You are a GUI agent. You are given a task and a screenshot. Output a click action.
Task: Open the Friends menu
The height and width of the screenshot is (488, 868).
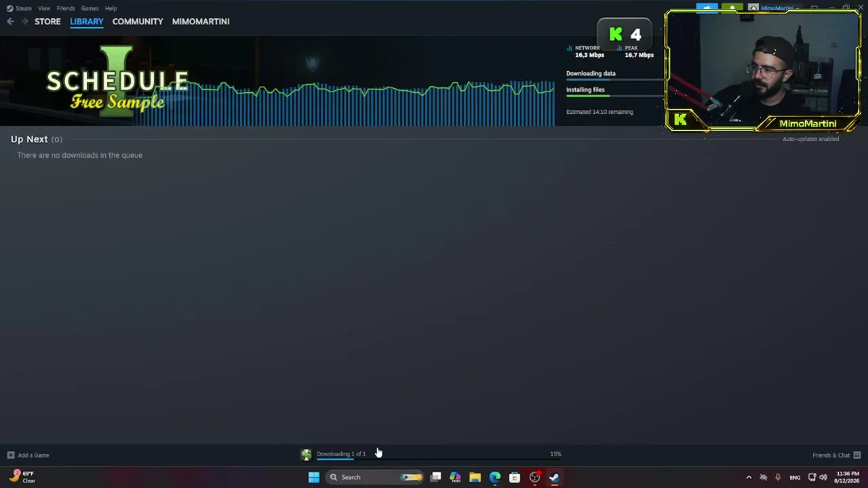click(66, 8)
